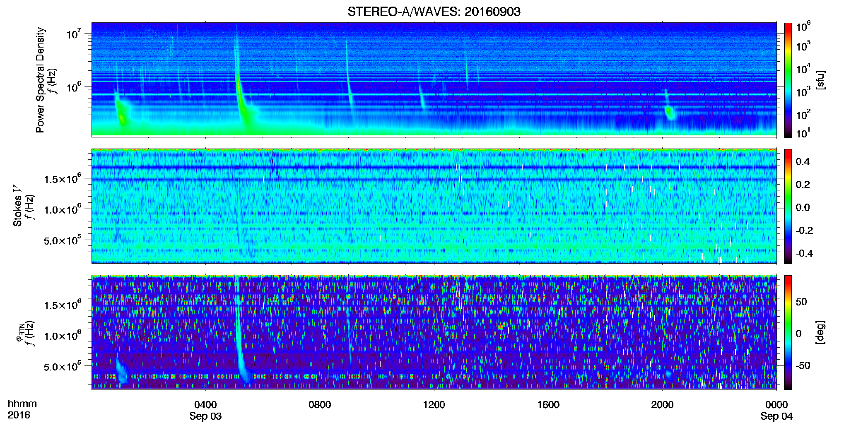Viewport: 868px width, 447px height.
Task: Click the φRTN degrees color bar
Action: pyautogui.click(x=788, y=332)
